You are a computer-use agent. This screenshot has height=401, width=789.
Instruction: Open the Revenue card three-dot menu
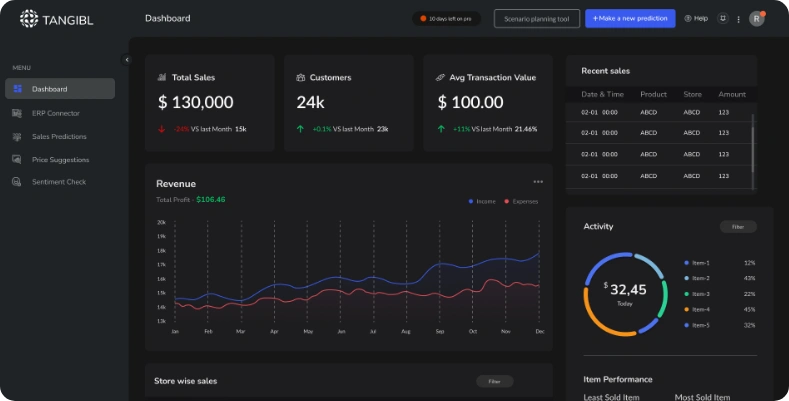pyautogui.click(x=538, y=182)
